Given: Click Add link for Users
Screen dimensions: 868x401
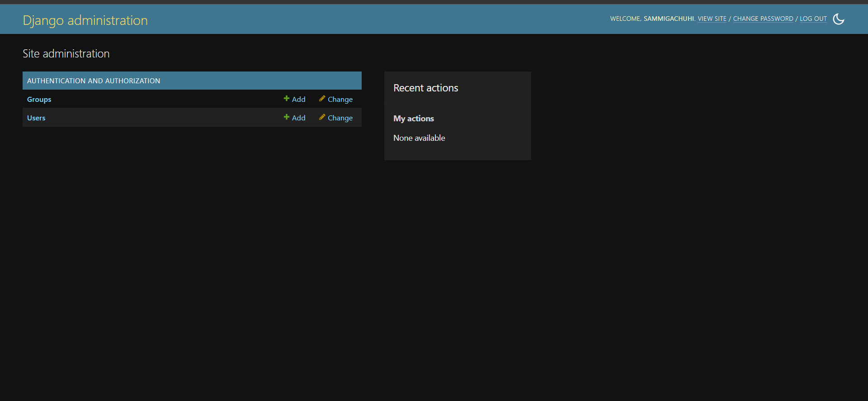Looking at the screenshot, I should [298, 118].
